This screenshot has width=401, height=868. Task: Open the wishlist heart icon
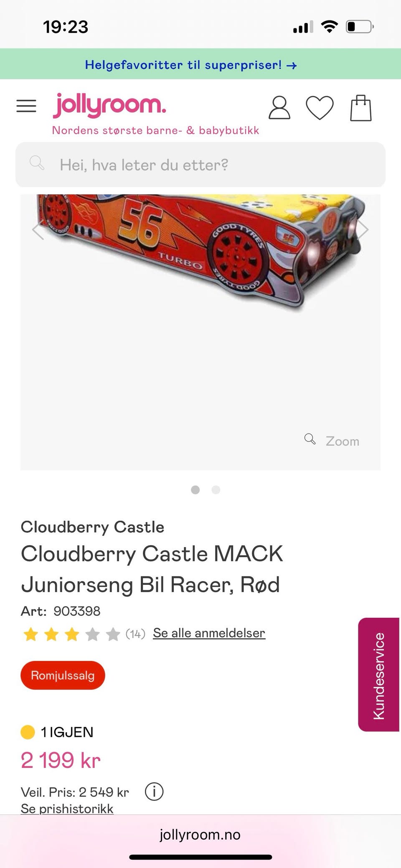[x=320, y=108]
